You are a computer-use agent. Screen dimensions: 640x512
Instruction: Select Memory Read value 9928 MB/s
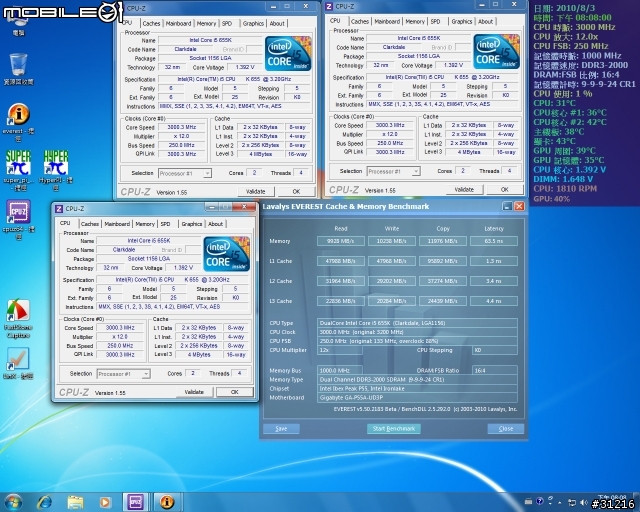[341, 241]
